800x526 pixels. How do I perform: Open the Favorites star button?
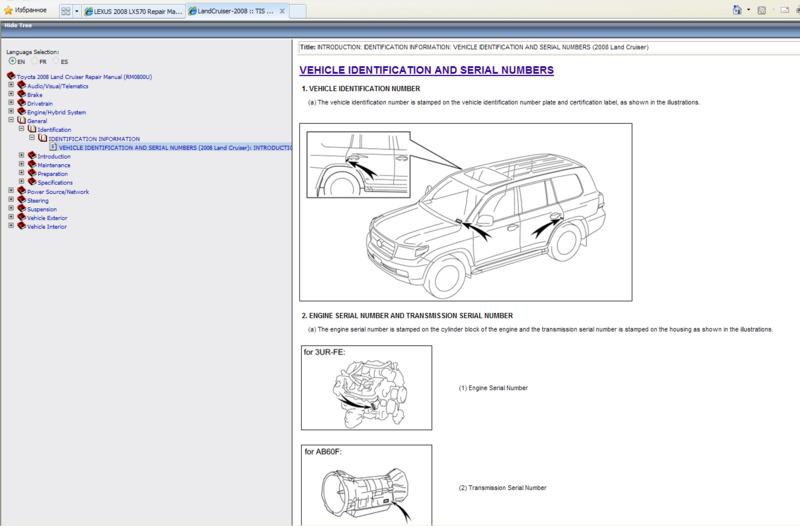(x=26, y=10)
